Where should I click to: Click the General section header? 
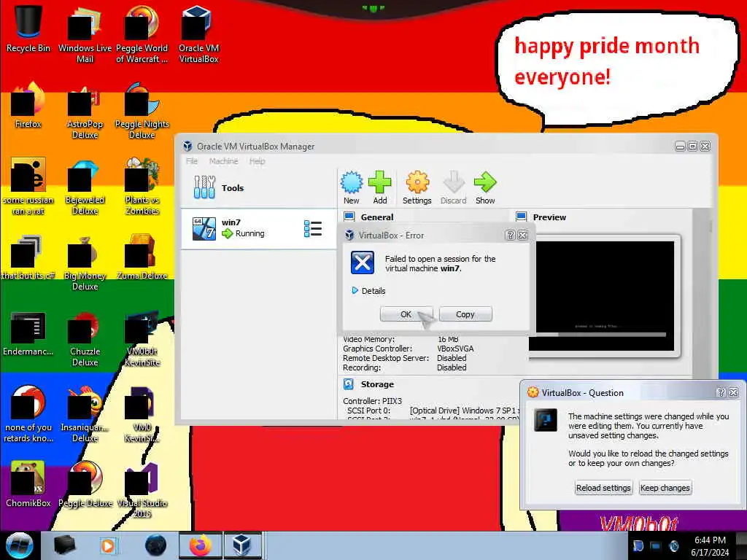(x=377, y=217)
